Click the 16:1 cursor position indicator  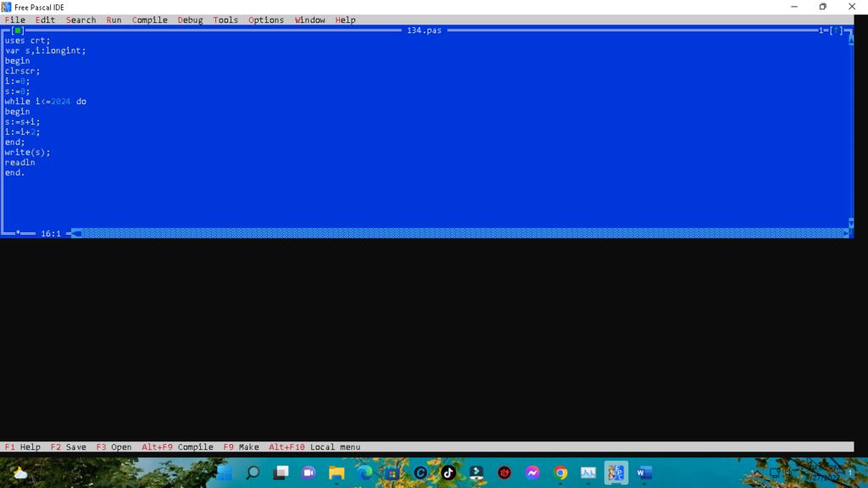[x=51, y=234]
